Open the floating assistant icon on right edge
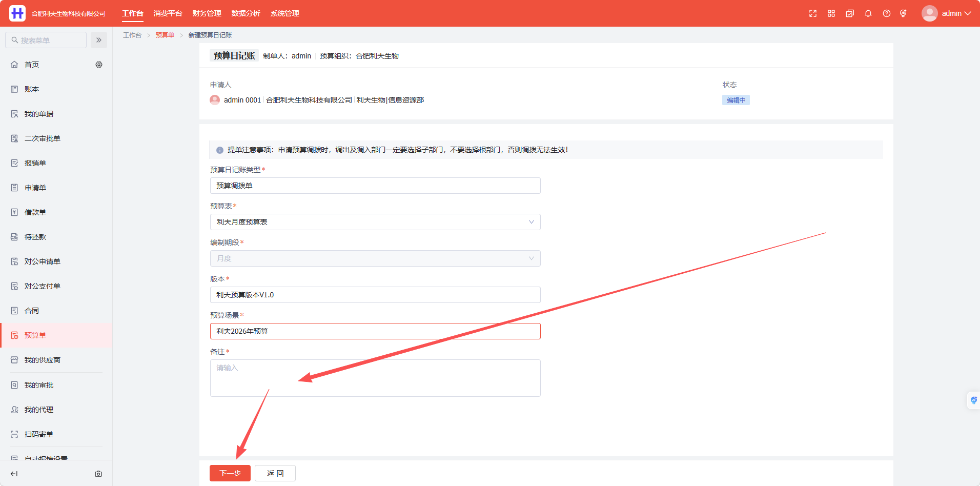Image resolution: width=980 pixels, height=486 pixels. [973, 400]
